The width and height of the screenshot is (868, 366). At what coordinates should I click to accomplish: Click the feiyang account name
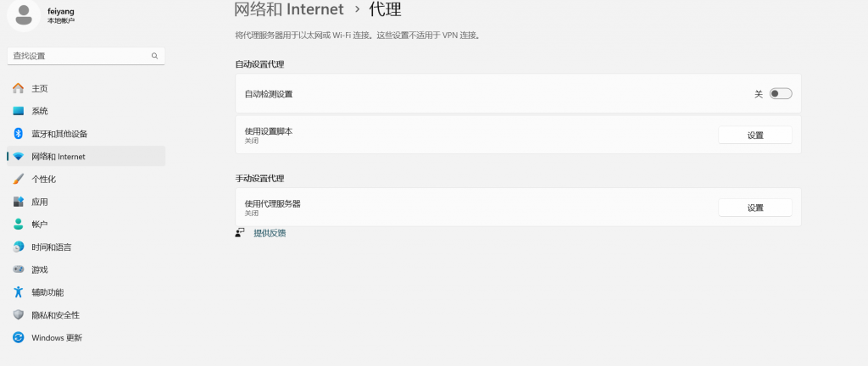(x=61, y=11)
